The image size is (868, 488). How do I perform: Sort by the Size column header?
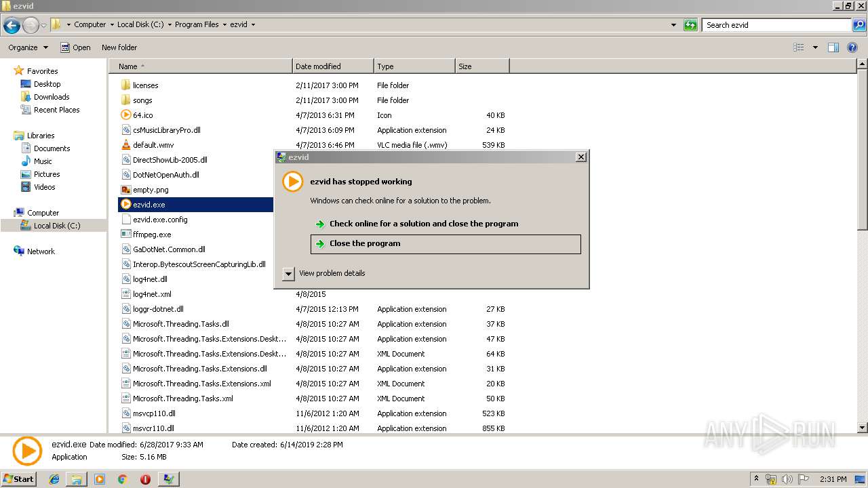coord(482,66)
